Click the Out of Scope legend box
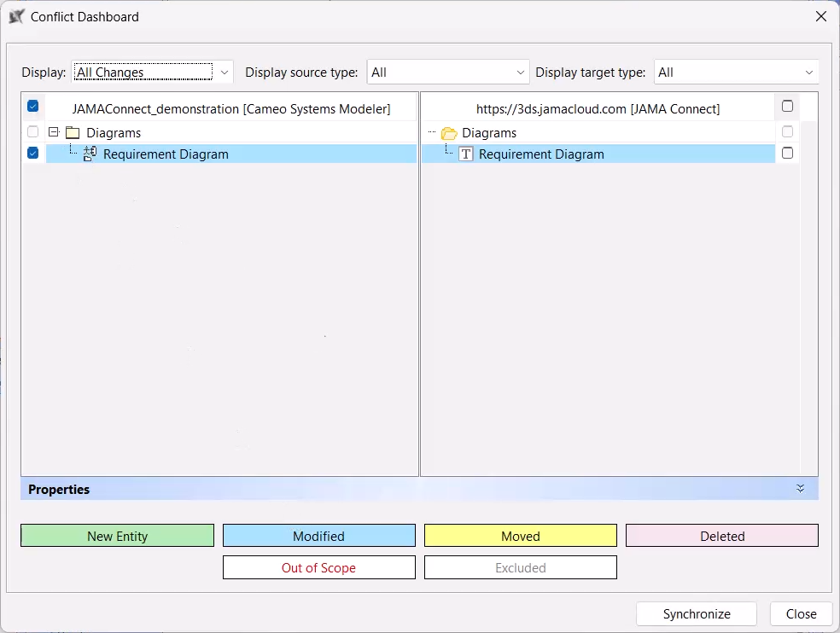 [318, 567]
